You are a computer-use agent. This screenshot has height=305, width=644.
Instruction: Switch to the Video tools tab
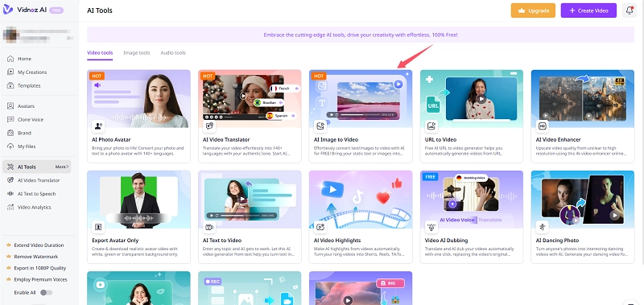100,53
